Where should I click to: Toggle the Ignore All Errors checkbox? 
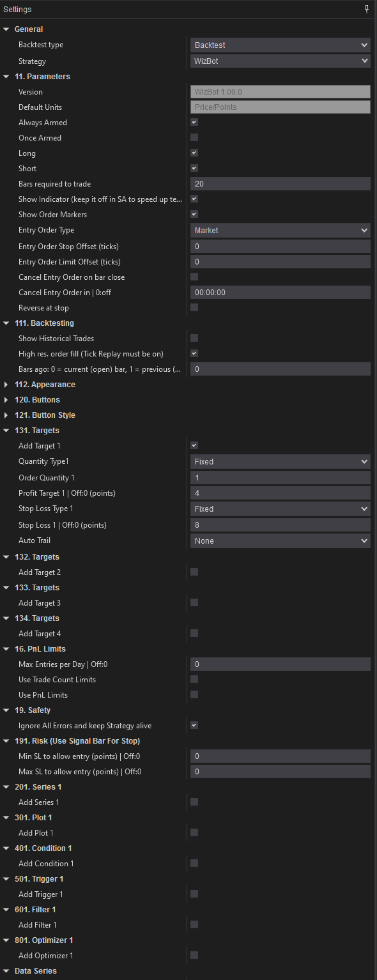(194, 725)
